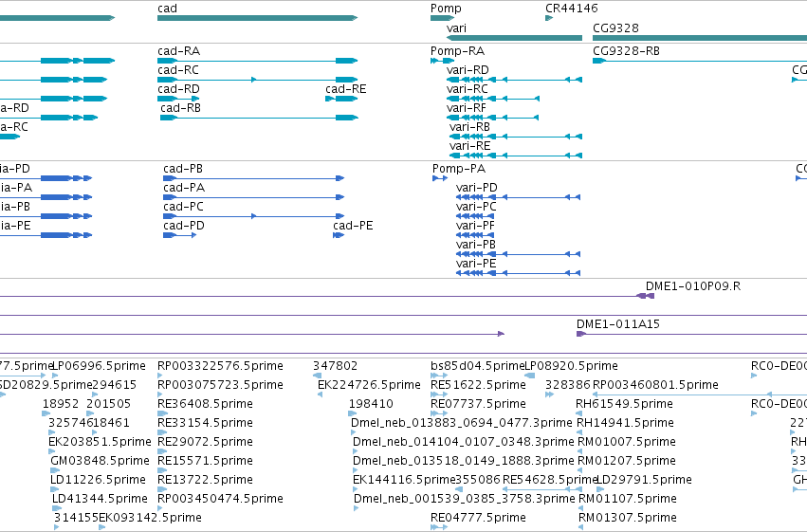
Task: Click the RE15571.5prime EST label
Action: pyautogui.click(x=205, y=462)
